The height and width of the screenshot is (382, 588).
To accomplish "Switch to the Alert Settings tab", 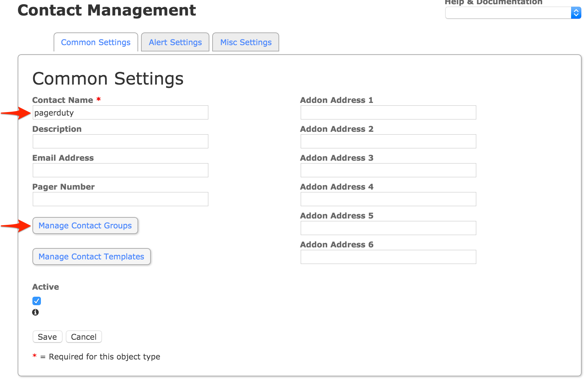I will point(175,42).
